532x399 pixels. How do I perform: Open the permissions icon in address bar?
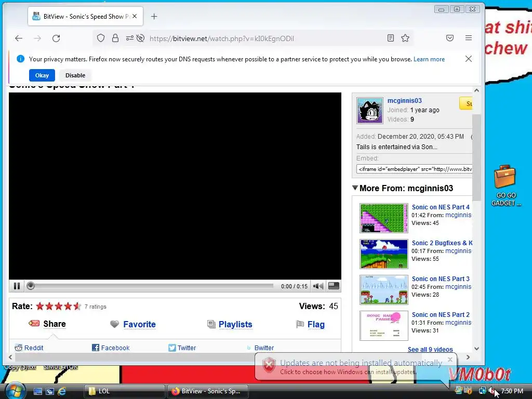point(129,38)
